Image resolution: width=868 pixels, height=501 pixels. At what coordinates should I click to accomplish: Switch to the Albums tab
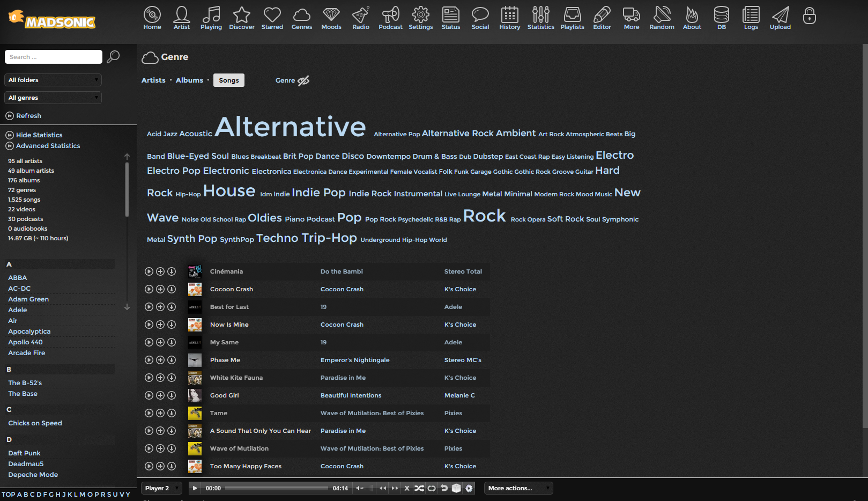coord(190,80)
